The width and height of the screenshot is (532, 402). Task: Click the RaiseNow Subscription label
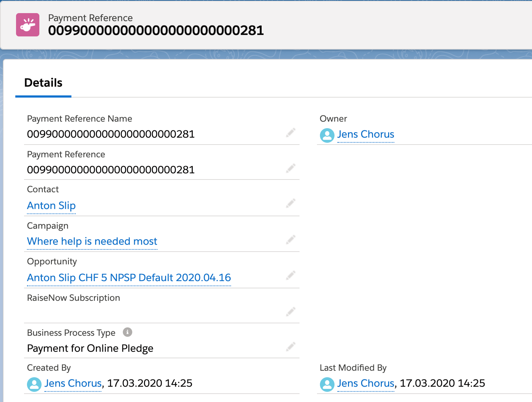[73, 298]
